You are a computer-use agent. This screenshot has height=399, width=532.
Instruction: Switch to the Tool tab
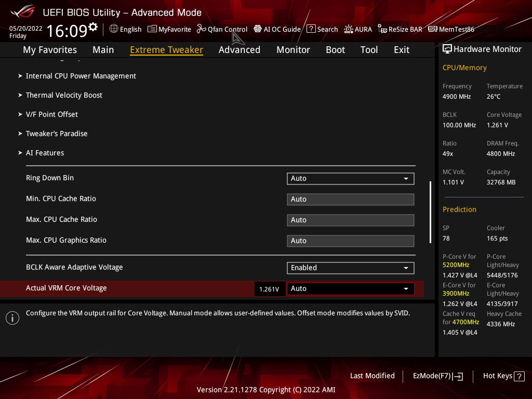[369, 50]
